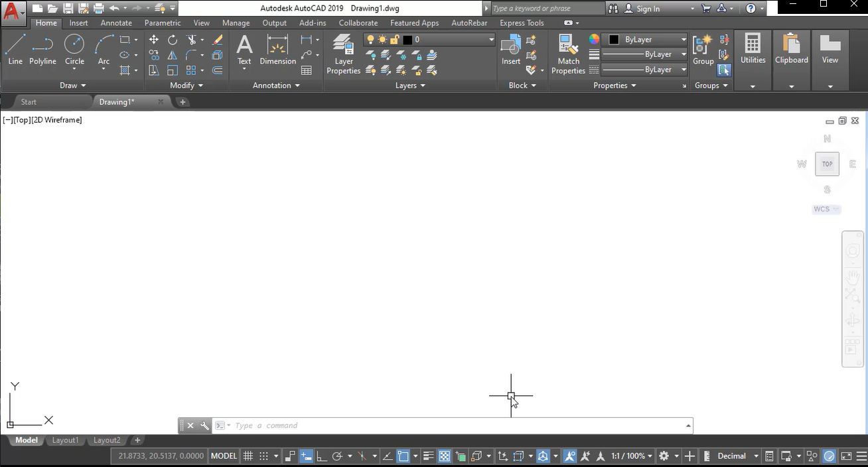Click the object color wheel icon

[x=595, y=40]
